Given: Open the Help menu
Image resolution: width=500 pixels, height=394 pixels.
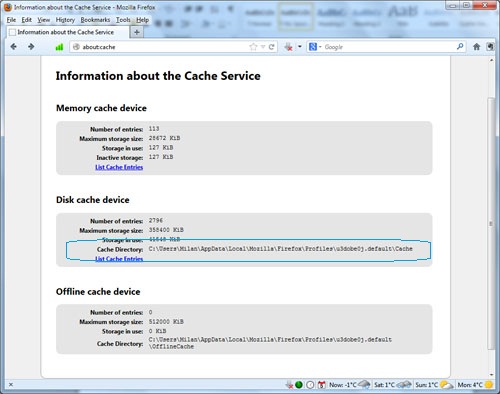Looking at the screenshot, I should click(142, 20).
